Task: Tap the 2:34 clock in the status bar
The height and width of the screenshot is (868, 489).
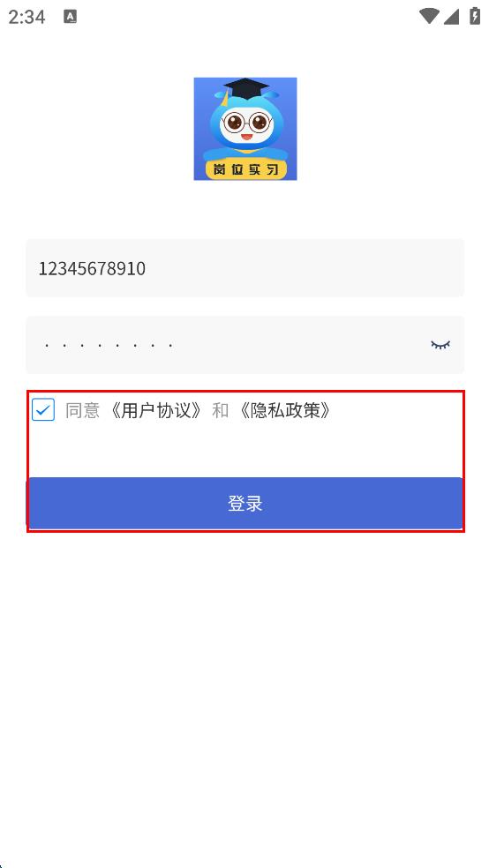Action: [26, 17]
